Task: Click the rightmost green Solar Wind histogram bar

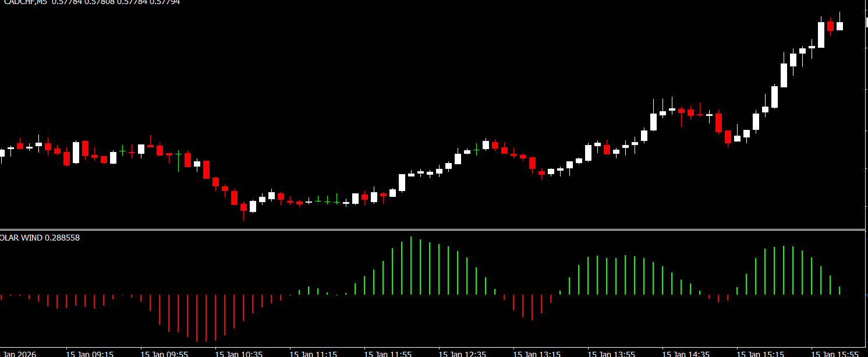Action: (x=839, y=290)
